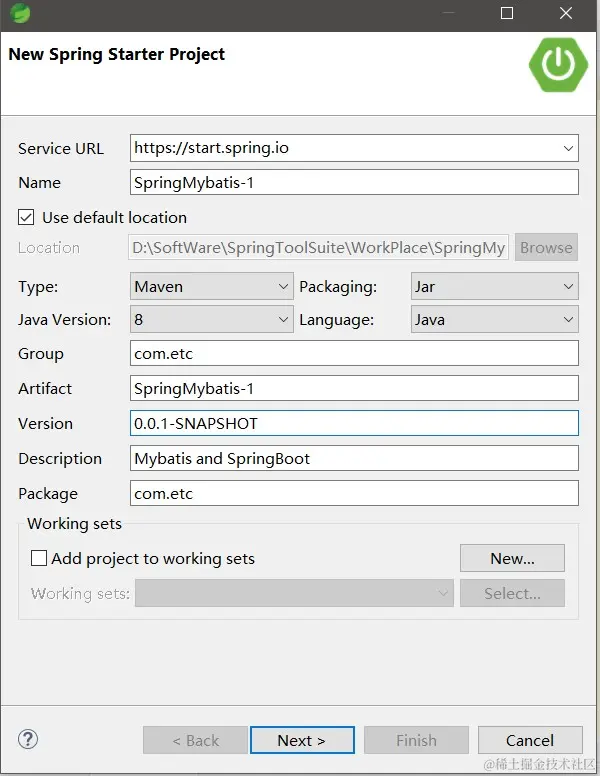Screen dimensions: 600x776
Task: Click into the Name field SpringMybatis-1
Action: (354, 182)
